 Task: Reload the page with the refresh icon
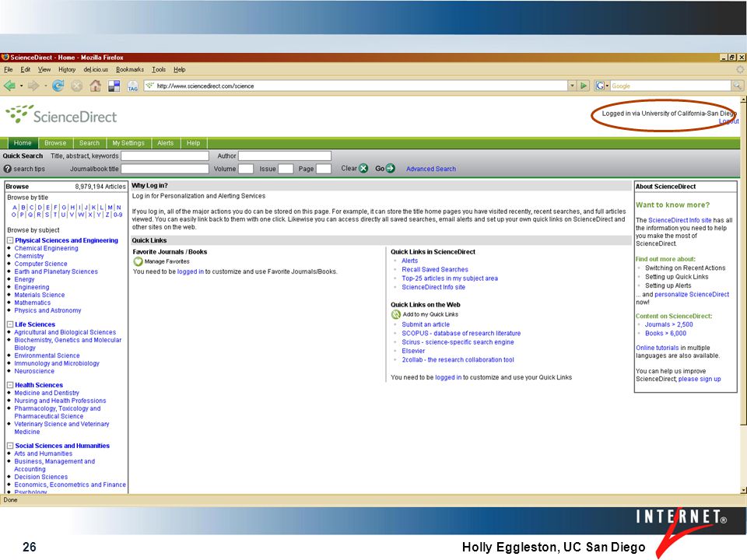[x=58, y=86]
